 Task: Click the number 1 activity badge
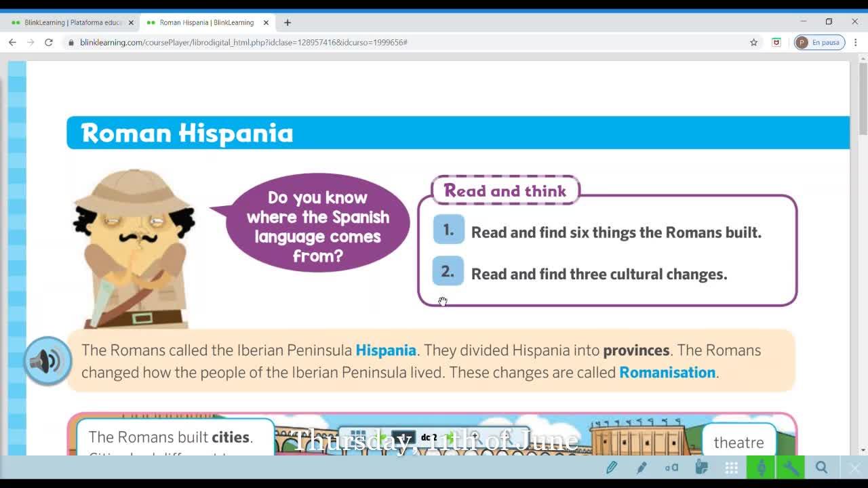coord(448,230)
